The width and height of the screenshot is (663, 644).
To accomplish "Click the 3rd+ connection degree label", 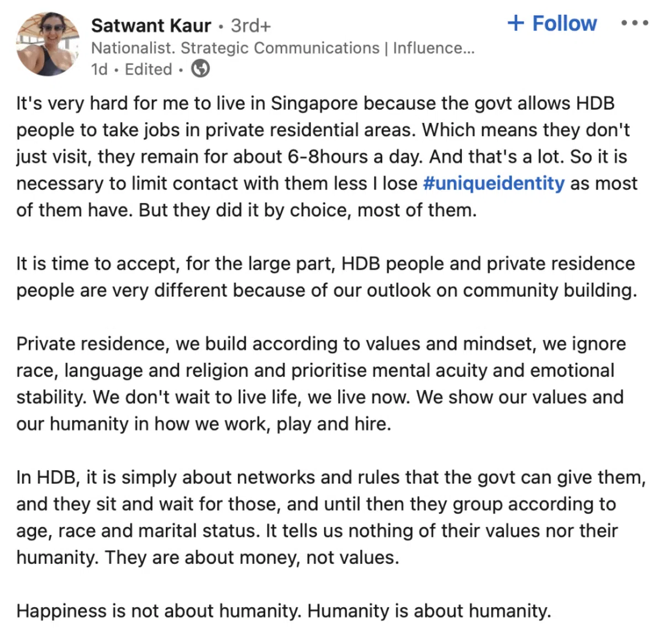I will click(x=251, y=25).
